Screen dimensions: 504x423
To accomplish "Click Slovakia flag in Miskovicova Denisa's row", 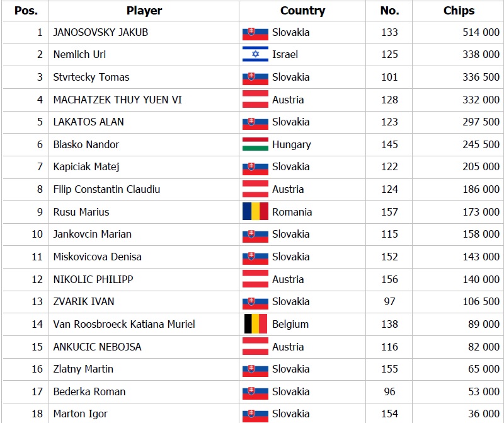I will 255,257.
